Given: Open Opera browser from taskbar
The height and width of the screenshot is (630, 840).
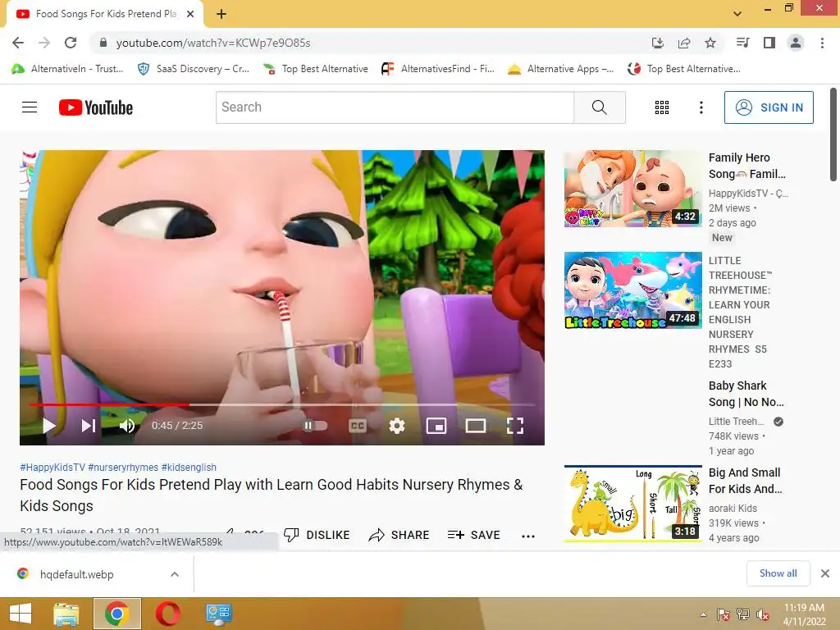Looking at the screenshot, I should pyautogui.click(x=167, y=614).
